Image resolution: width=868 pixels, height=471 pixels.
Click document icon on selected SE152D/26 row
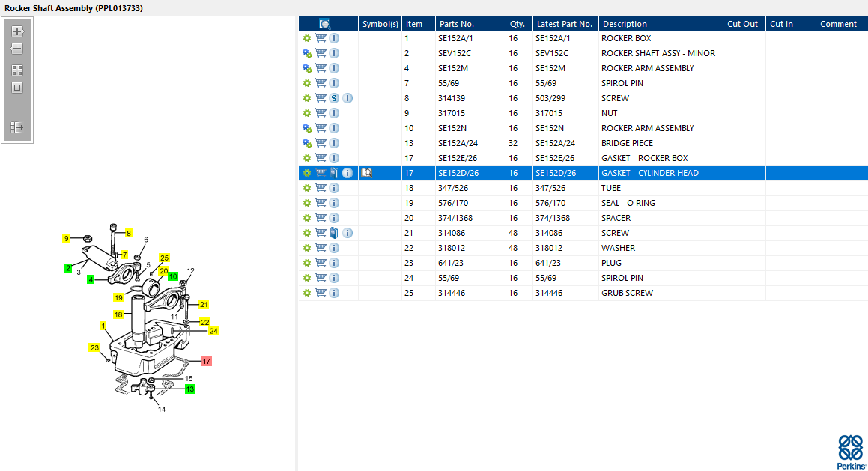[x=334, y=173]
